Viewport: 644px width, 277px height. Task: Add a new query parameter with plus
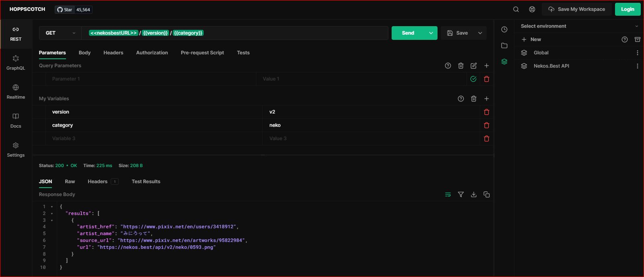(487, 66)
